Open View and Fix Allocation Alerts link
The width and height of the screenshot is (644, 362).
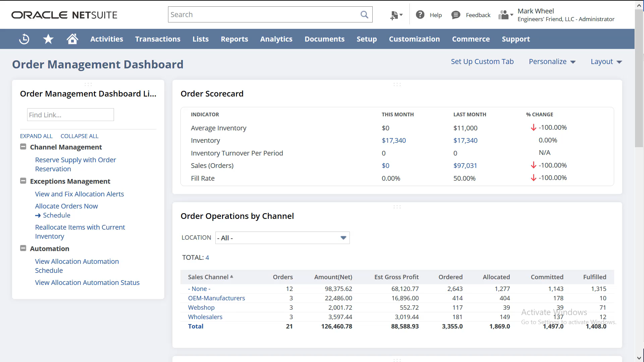tap(79, 194)
